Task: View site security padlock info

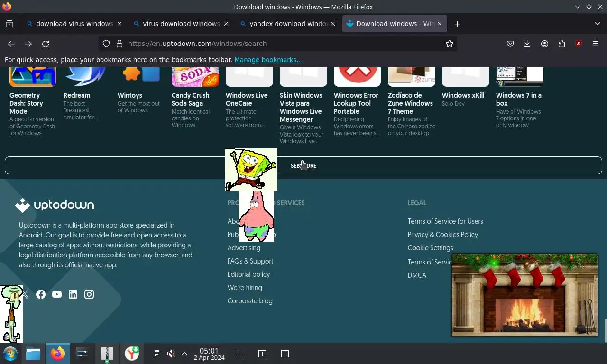Action: coord(120,44)
